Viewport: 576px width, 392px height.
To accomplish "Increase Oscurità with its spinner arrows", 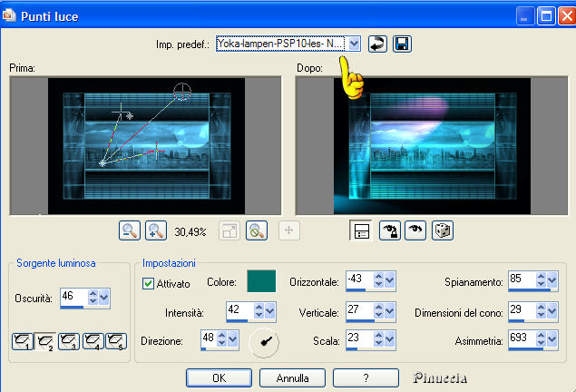I will coord(93,293).
